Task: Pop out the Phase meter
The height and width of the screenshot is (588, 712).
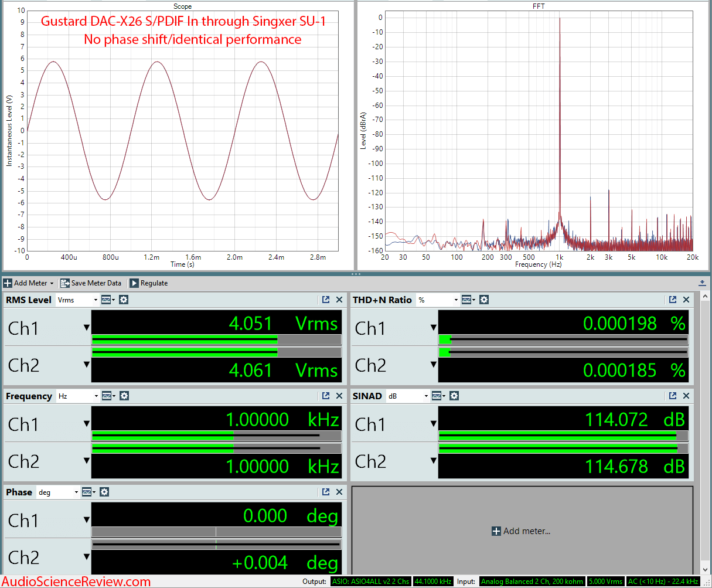Action: point(326,492)
